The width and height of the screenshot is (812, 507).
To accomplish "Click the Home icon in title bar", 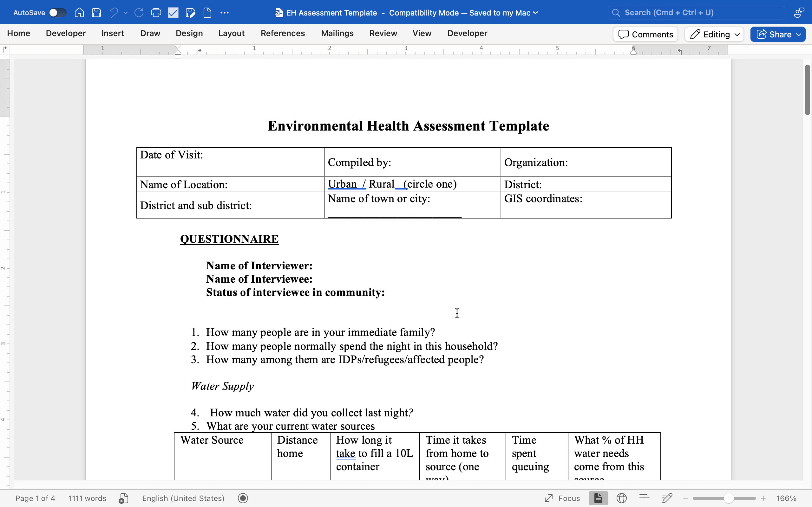I will click(79, 13).
